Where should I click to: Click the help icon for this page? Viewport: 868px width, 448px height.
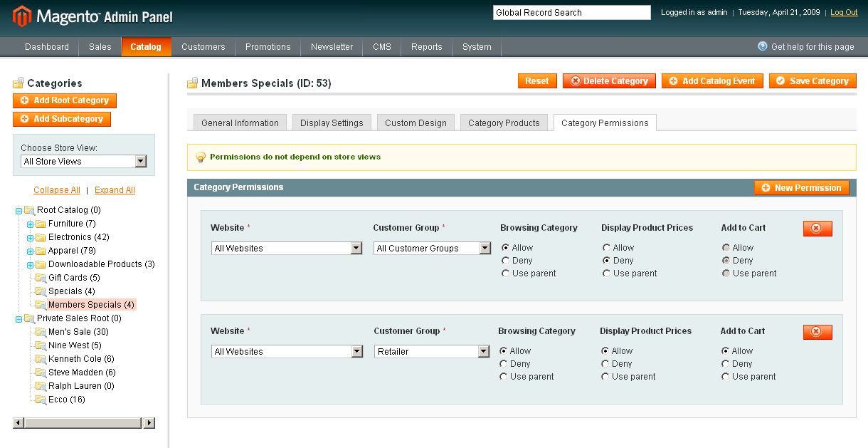(x=762, y=46)
